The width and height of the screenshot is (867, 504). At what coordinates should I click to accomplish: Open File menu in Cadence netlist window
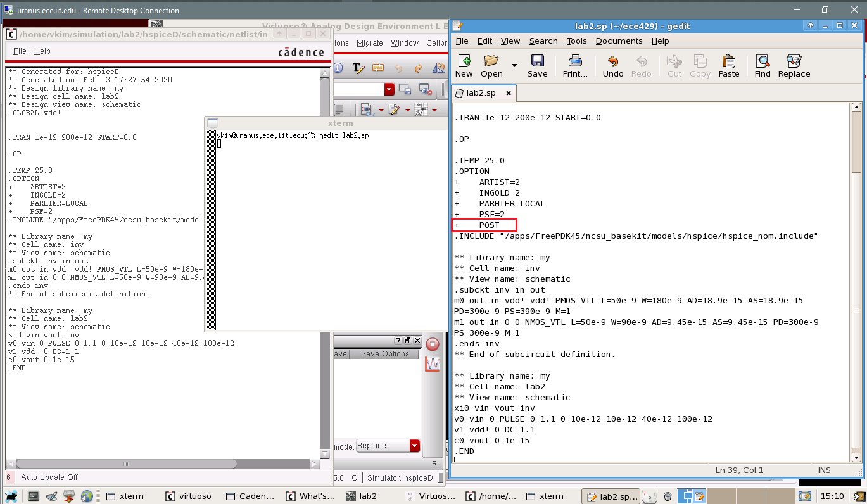20,51
